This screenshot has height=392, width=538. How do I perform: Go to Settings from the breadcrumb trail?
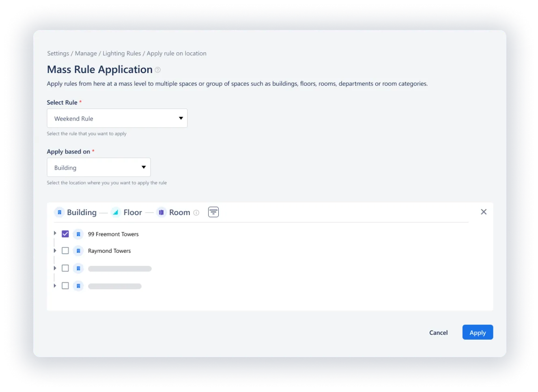(58, 53)
